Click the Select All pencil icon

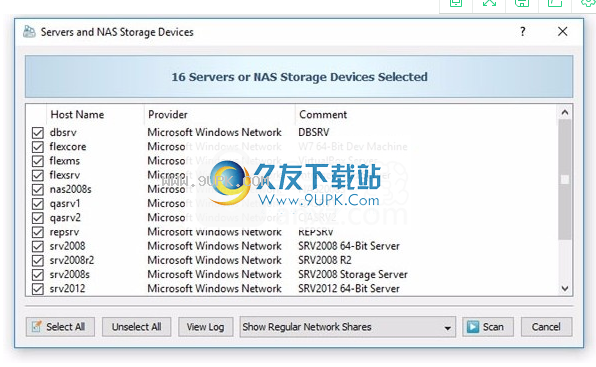point(36,327)
